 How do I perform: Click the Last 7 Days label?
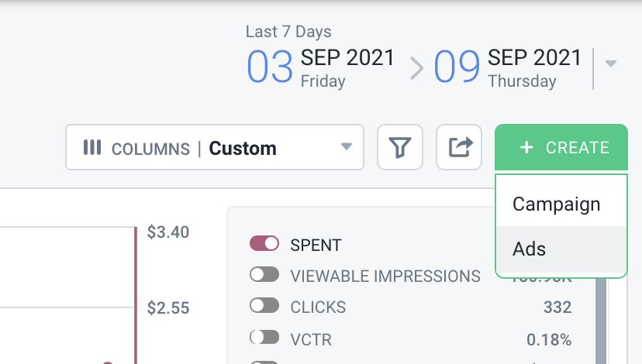coord(288,32)
